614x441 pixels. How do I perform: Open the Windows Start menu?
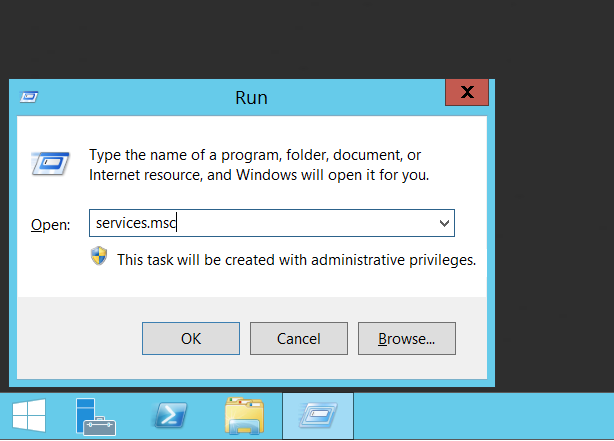28,416
